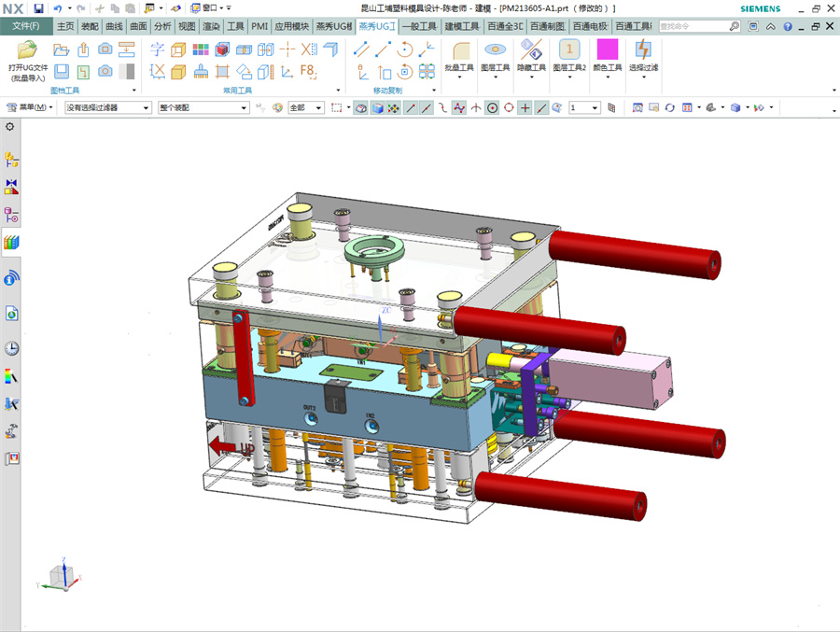Open the History clock panel in sidebar
840x632 pixels.
tap(12, 348)
